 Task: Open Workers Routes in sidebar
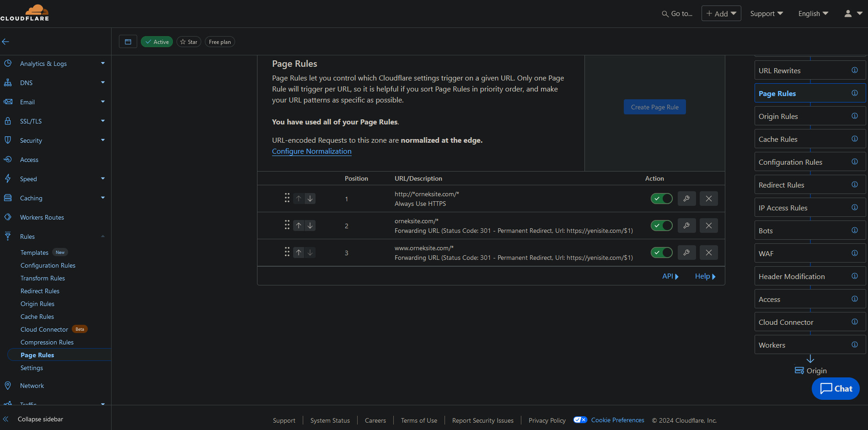(x=42, y=217)
